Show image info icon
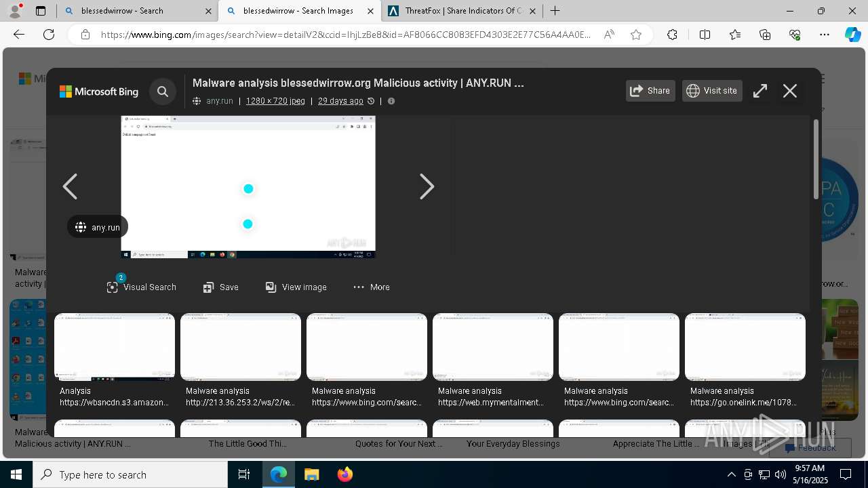The height and width of the screenshot is (488, 868). point(391,101)
